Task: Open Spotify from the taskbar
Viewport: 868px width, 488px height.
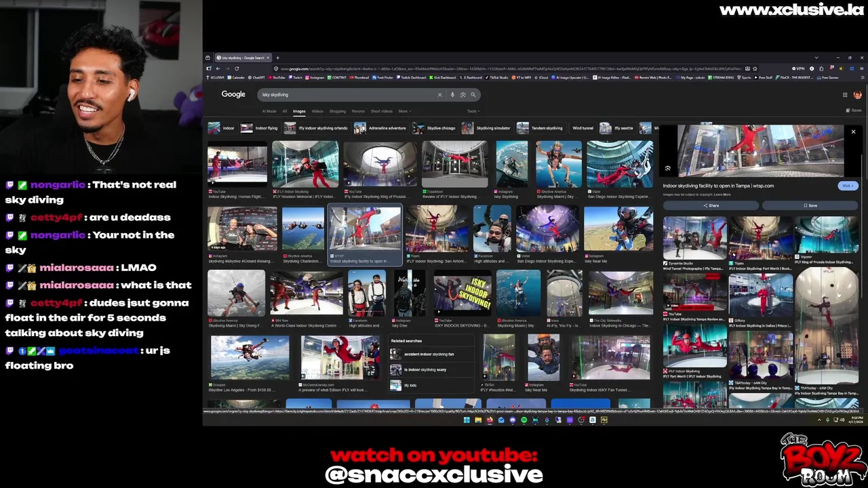Action: pos(524,420)
